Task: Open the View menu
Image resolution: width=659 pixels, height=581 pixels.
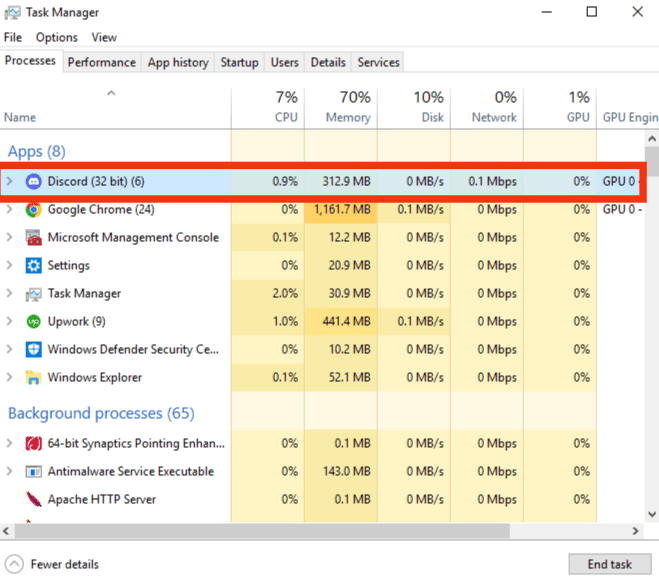Action: (x=104, y=37)
